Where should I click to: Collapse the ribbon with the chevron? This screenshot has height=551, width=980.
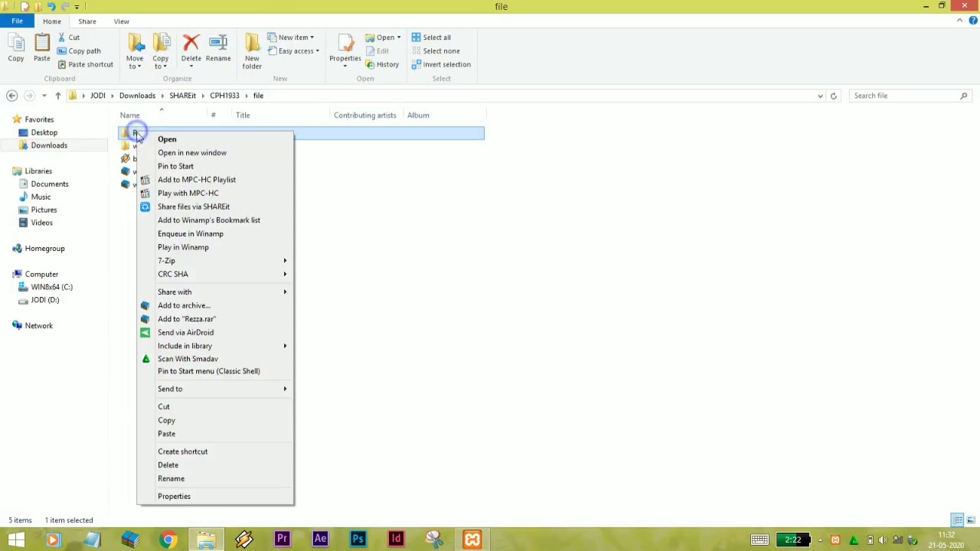960,21
